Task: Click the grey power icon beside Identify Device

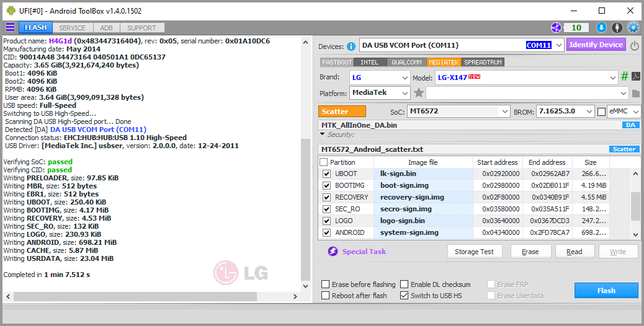Action: 635,45
